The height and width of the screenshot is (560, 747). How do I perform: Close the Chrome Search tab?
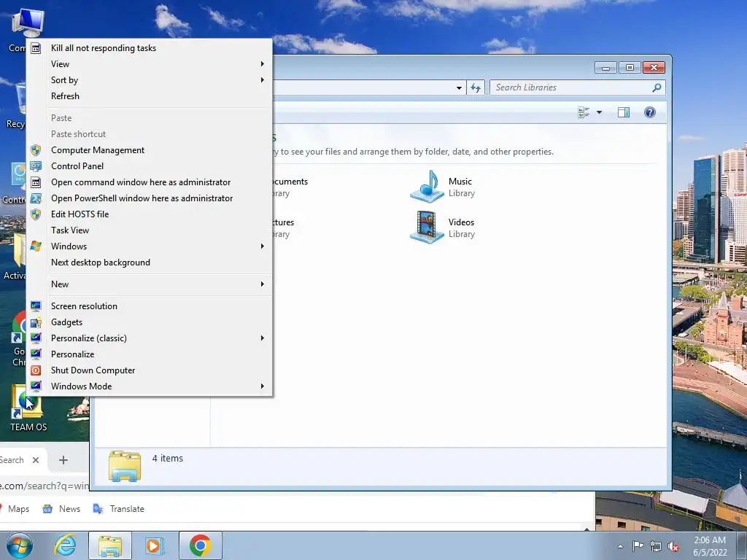click(x=36, y=460)
